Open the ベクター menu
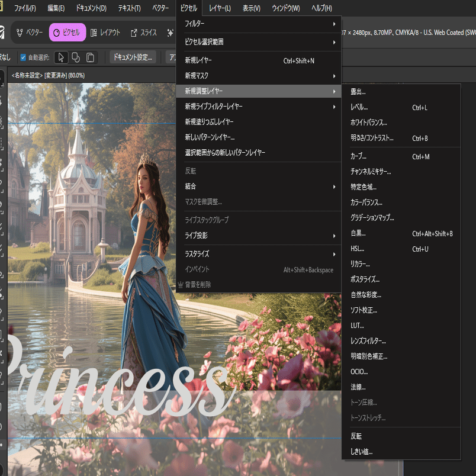Image resolution: width=476 pixels, height=476 pixels. (160, 8)
